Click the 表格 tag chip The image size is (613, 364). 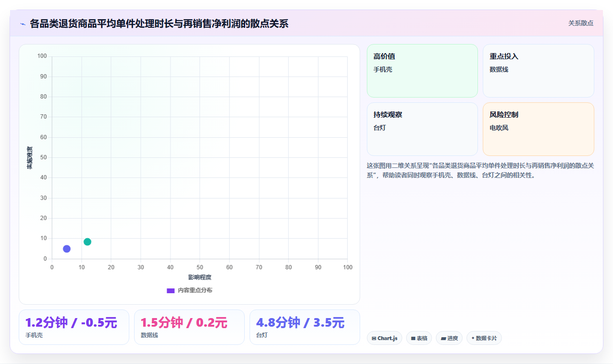(419, 338)
